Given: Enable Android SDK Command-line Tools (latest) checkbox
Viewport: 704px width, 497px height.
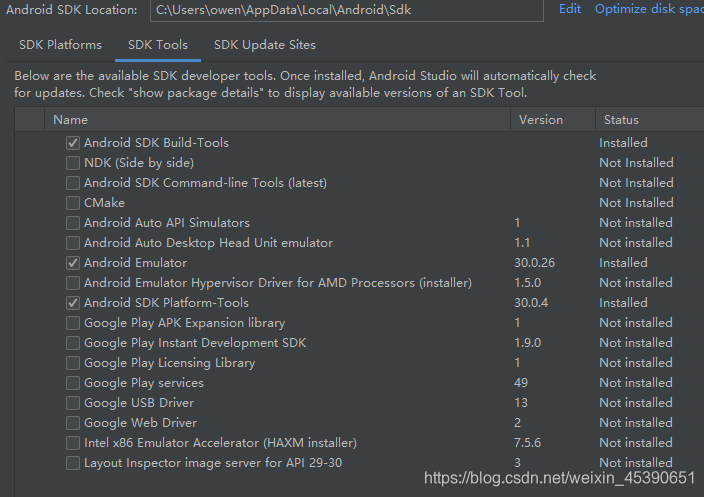Looking at the screenshot, I should point(73,183).
